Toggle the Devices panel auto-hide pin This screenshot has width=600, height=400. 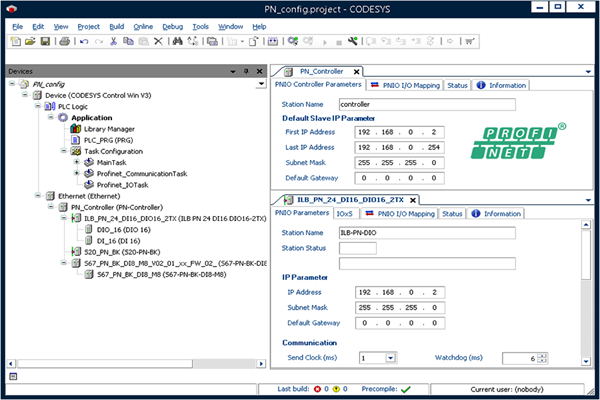coord(246,71)
